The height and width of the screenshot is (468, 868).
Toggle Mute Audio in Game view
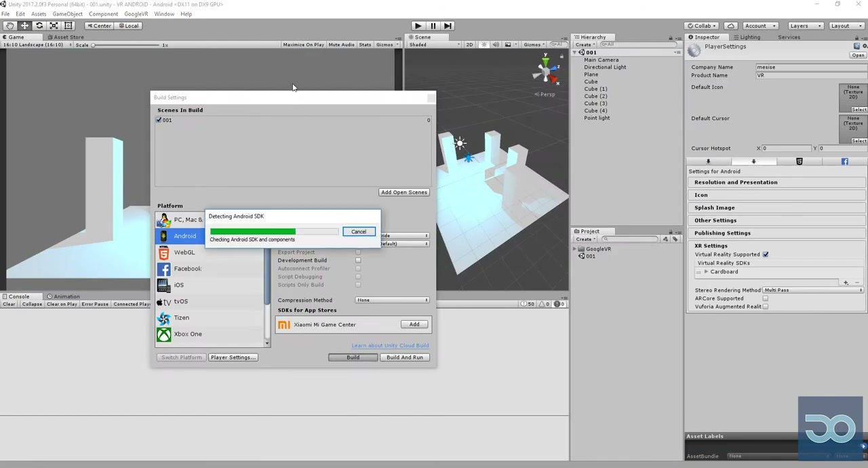tap(341, 45)
